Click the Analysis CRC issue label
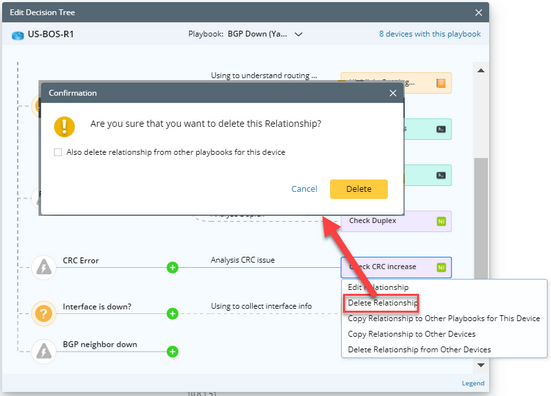This screenshot has width=551, height=396. pos(242,260)
